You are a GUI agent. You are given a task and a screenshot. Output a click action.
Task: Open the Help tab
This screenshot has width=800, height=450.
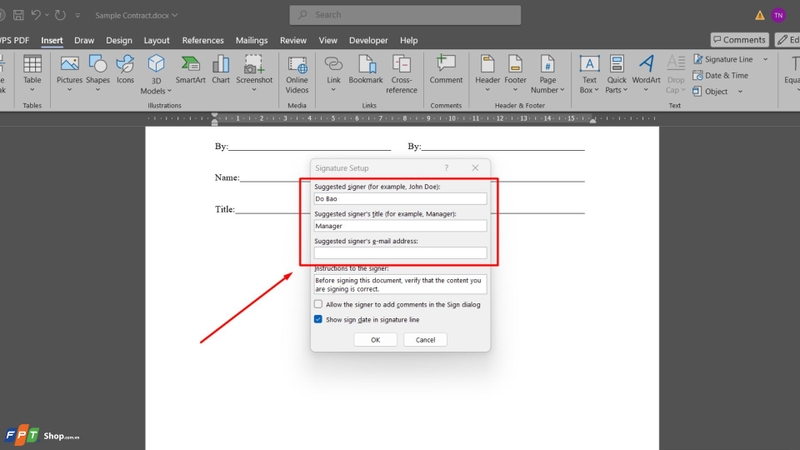[x=409, y=40]
